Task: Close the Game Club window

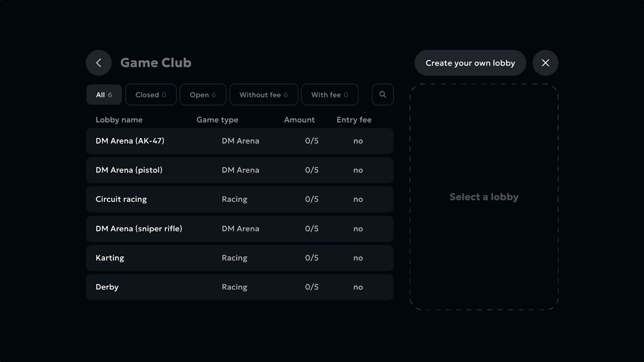Action: click(545, 63)
